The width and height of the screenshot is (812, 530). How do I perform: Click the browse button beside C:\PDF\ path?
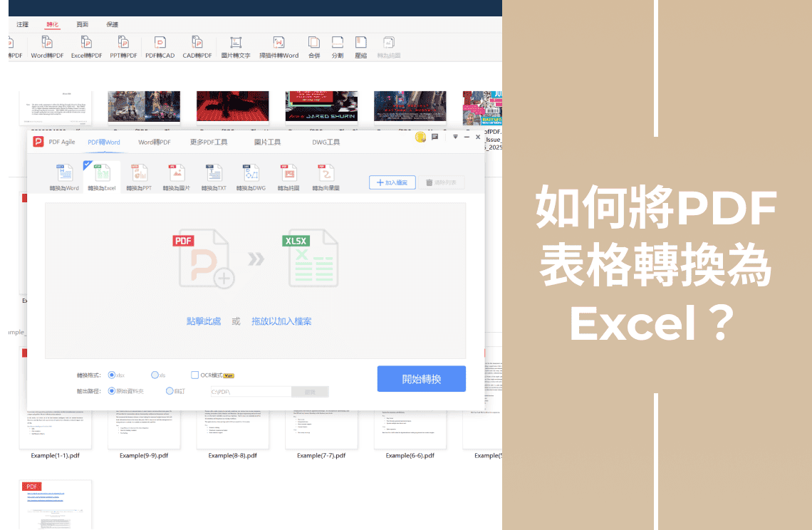310,392
